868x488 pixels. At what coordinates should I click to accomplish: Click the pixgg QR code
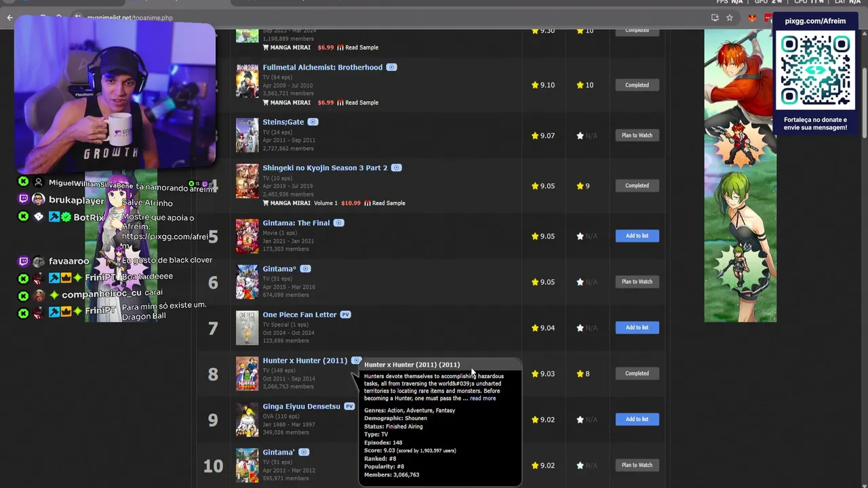(815, 71)
